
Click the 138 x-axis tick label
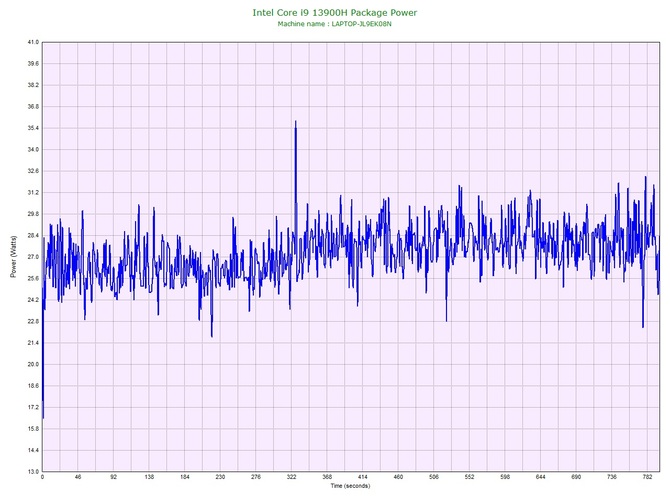pyautogui.click(x=149, y=477)
